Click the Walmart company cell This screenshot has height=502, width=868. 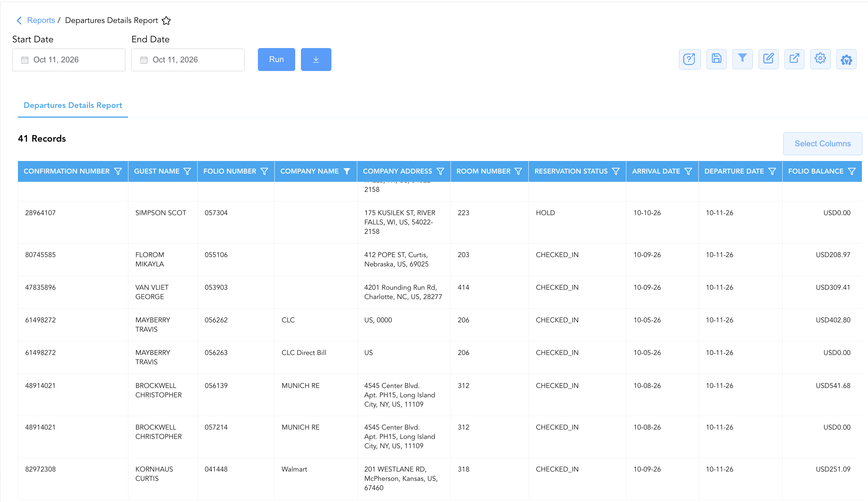[x=294, y=469]
